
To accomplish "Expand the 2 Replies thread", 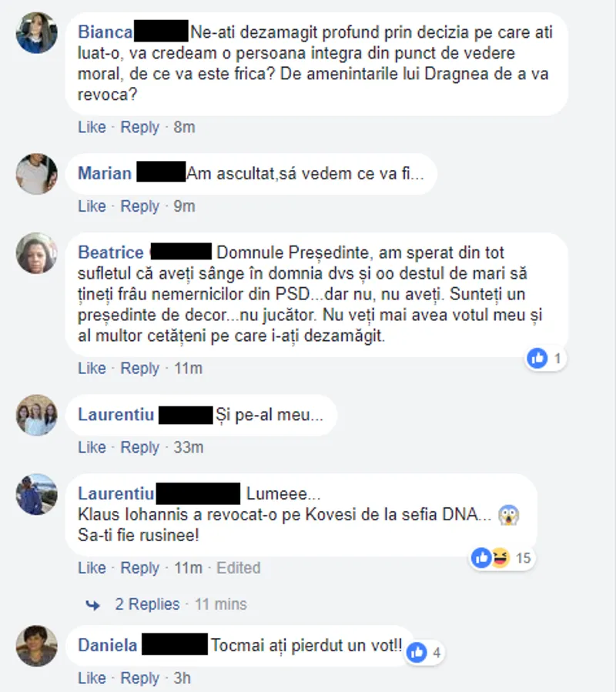I will coord(148,603).
